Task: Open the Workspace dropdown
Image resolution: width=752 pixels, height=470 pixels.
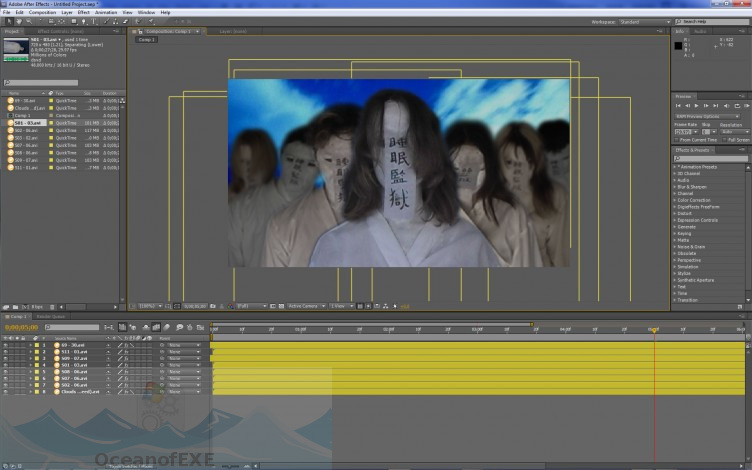Action: click(645, 22)
